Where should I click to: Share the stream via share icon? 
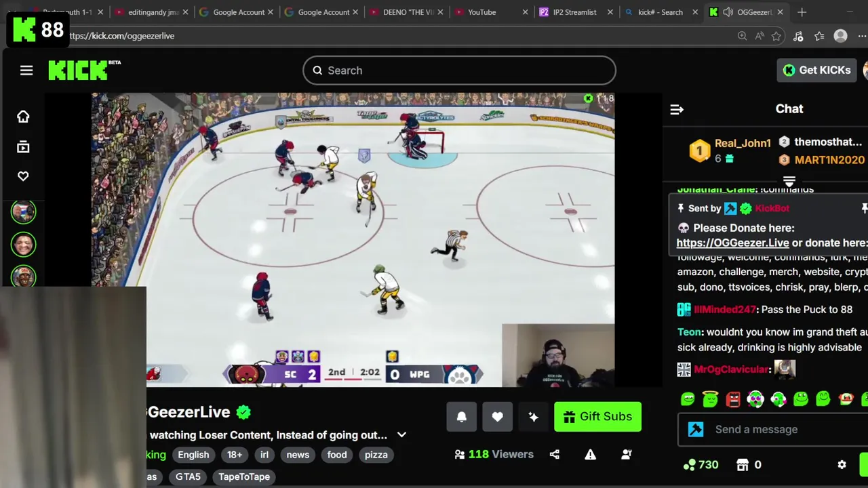pyautogui.click(x=555, y=455)
